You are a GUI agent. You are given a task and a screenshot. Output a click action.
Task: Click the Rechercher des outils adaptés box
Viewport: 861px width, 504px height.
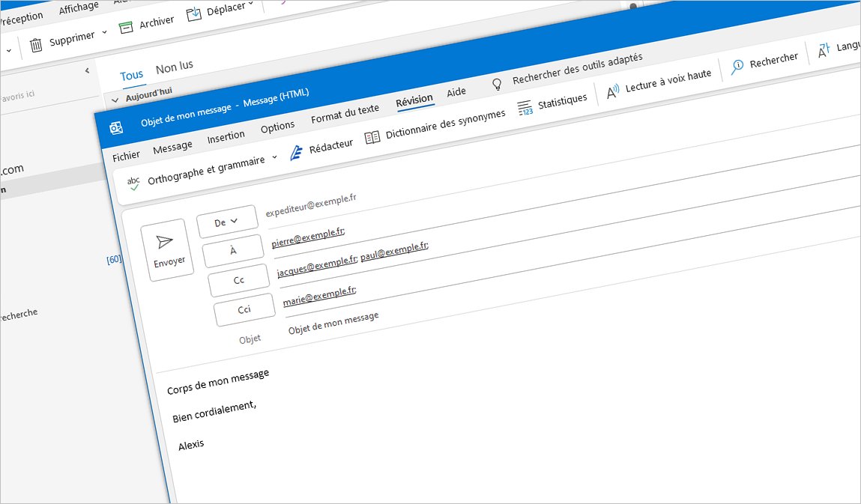point(577,69)
